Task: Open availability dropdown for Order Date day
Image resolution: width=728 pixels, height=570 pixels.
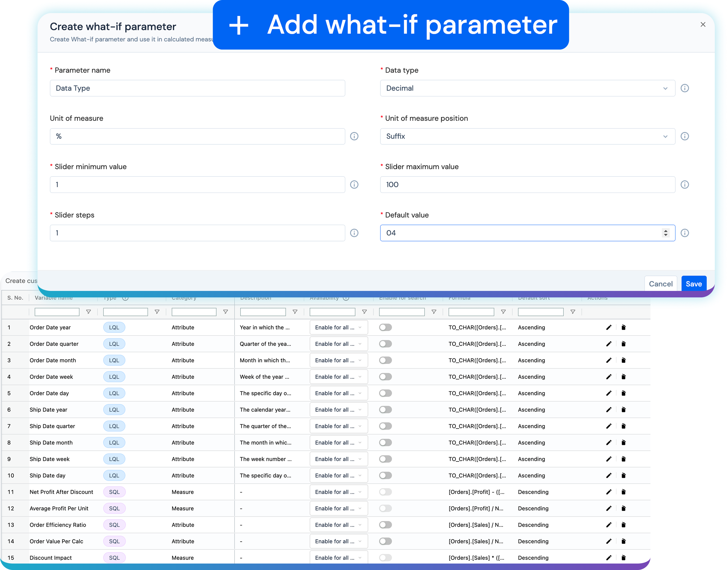Action: [x=338, y=393]
